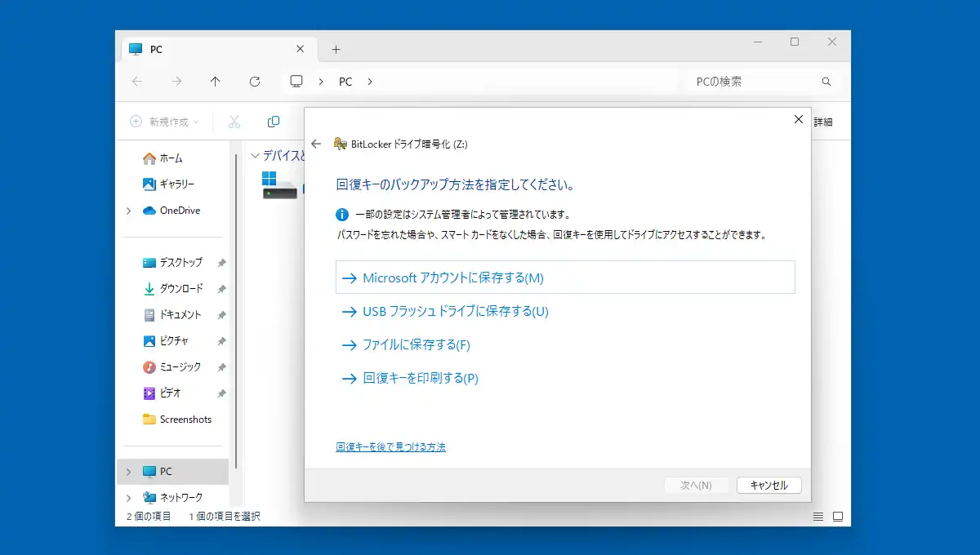Open 回復キーを後で見つける方法 help link
Screen dimensions: 980x555
[x=390, y=447]
